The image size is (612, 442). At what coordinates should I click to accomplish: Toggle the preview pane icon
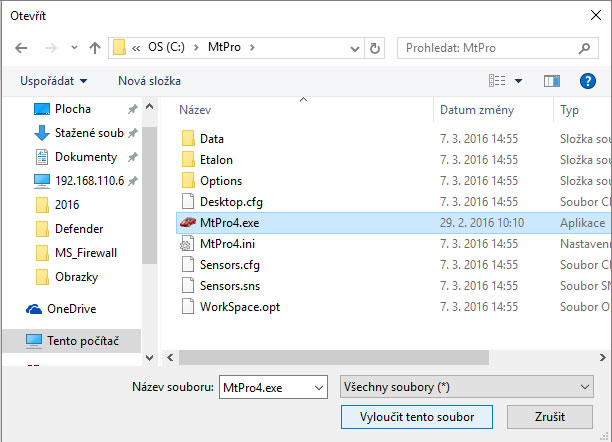tap(552, 81)
